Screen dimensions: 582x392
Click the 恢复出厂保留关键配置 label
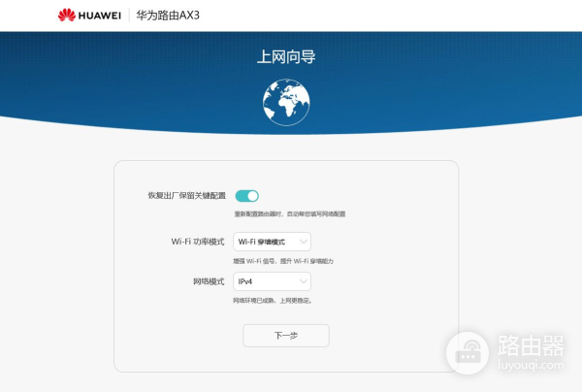click(186, 196)
